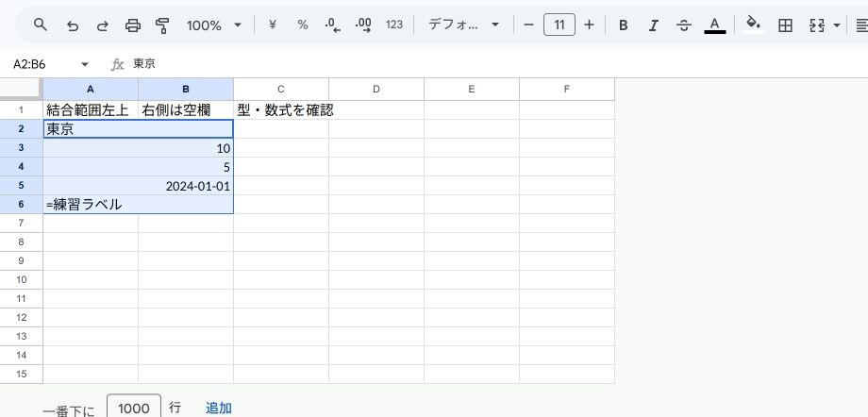Select column D header
The height and width of the screenshot is (417, 868).
(x=376, y=90)
